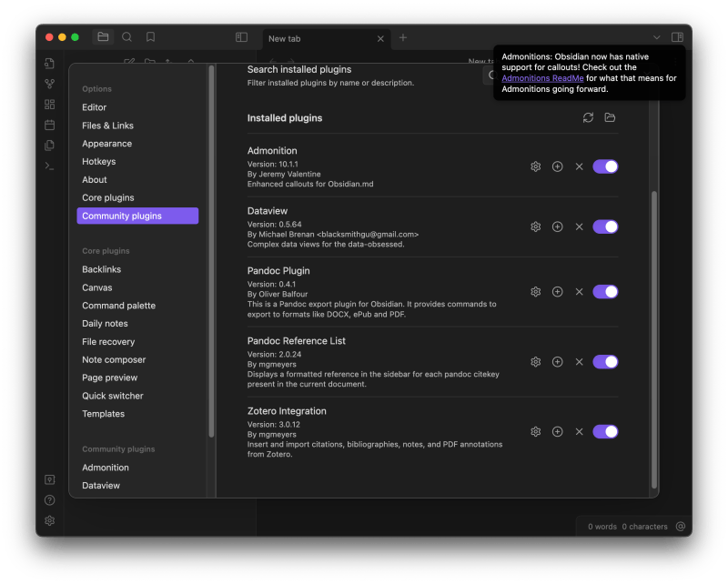Open the Admonitions ReadMe link

click(541, 78)
